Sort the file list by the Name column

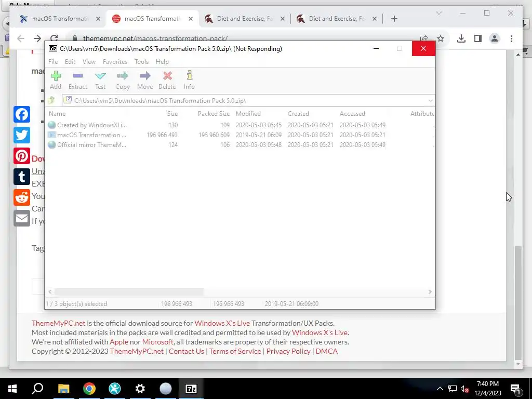click(57, 114)
